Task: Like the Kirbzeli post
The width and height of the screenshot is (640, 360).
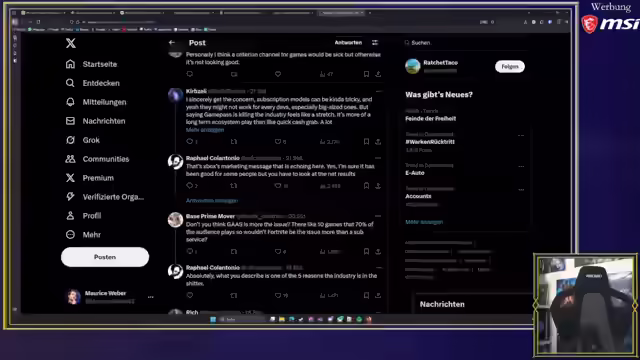Action: (278, 142)
